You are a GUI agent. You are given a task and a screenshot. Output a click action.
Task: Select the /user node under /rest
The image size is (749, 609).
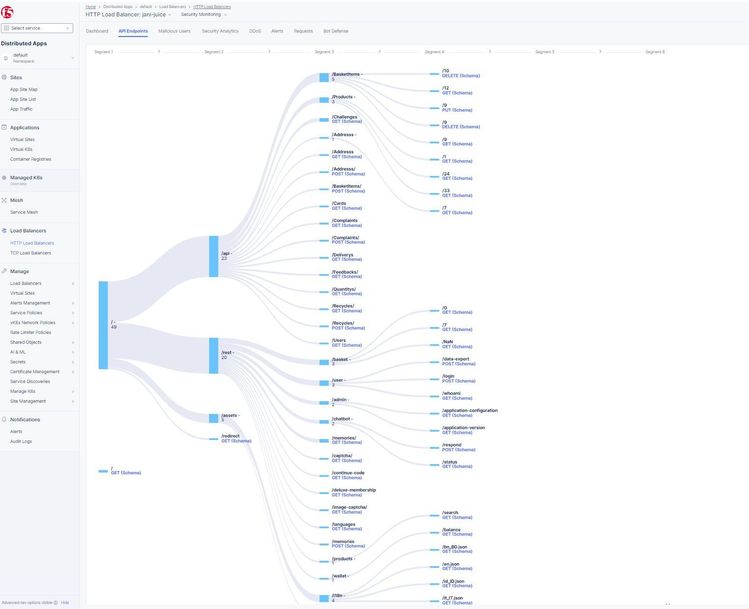[324, 383]
